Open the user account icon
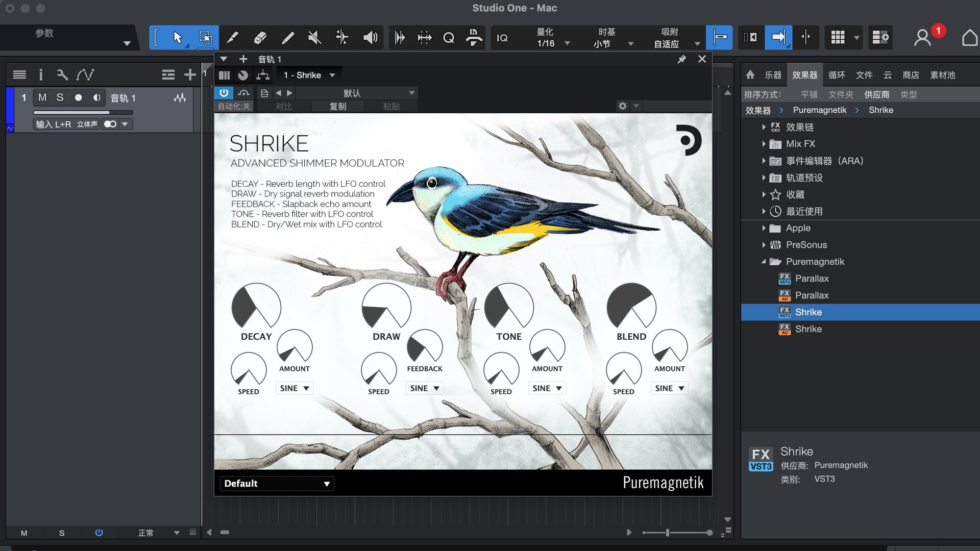The height and width of the screenshot is (551, 980). click(x=922, y=38)
